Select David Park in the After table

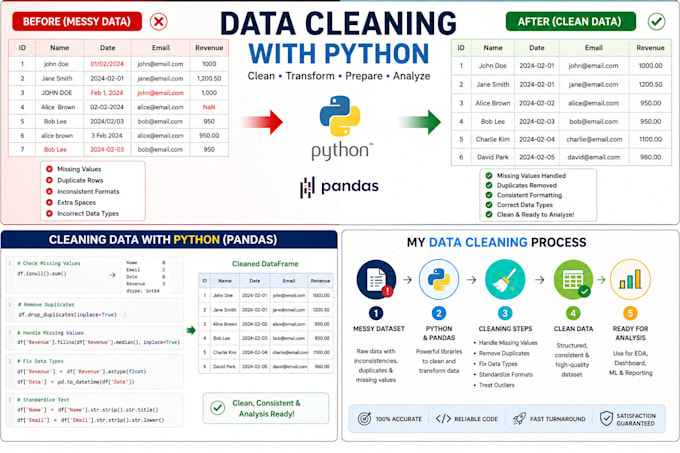493,157
